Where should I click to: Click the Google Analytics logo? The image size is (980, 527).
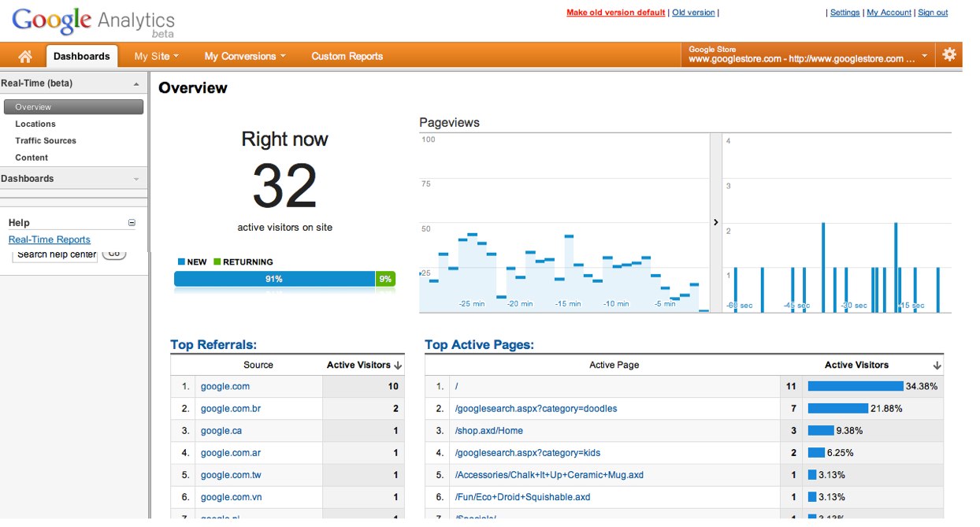tap(94, 21)
